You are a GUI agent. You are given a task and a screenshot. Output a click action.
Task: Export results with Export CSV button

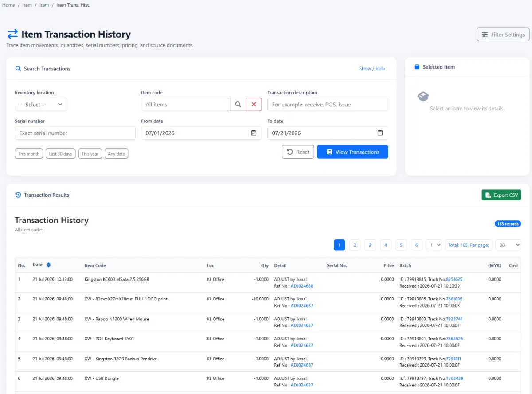pos(501,195)
